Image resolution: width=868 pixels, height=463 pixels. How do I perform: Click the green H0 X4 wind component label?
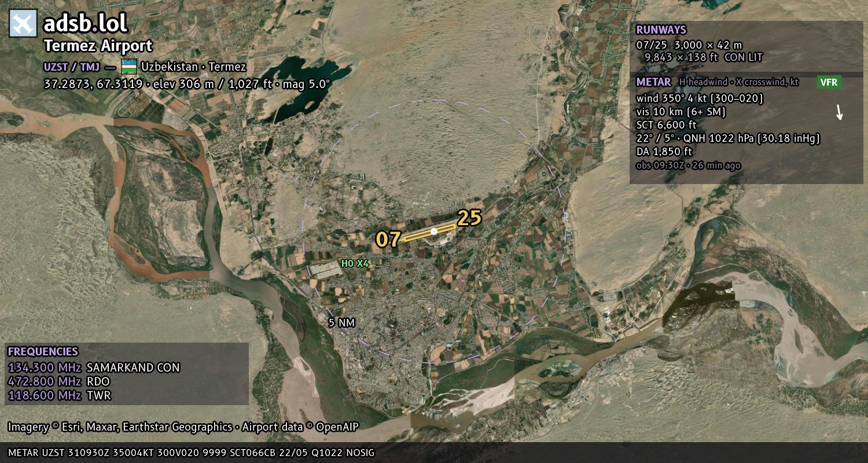tap(355, 263)
